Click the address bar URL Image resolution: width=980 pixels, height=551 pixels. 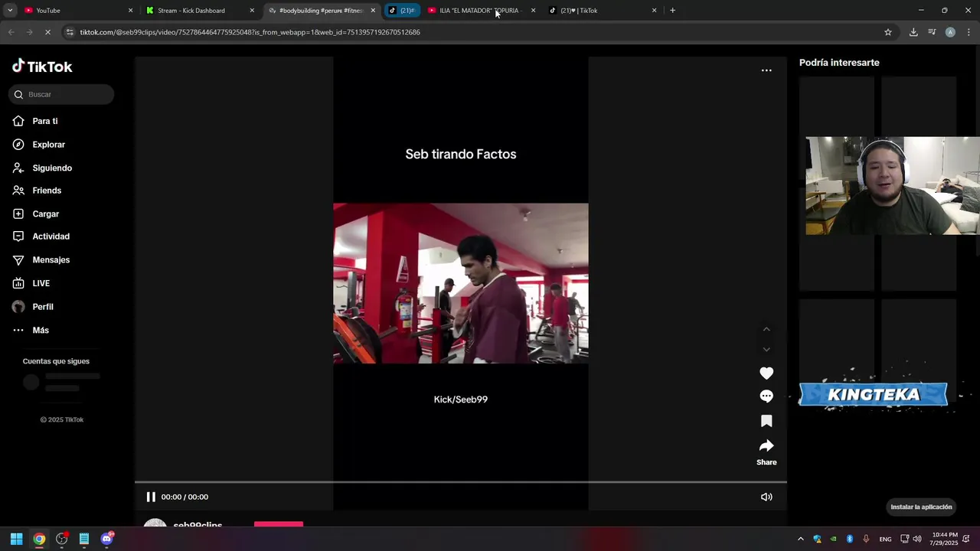coord(250,32)
